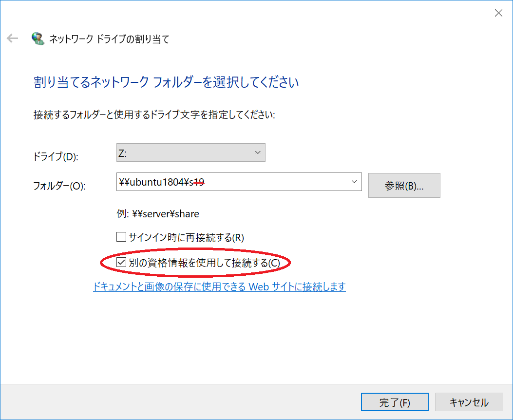Open the ドライブ Z: dropdown
The width and height of the screenshot is (513, 420).
(191, 153)
